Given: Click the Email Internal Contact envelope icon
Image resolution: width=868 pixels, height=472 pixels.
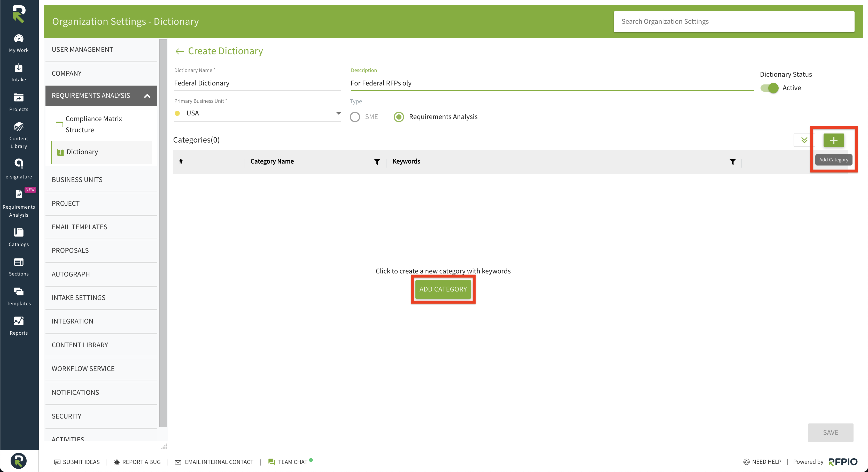Looking at the screenshot, I should pos(178,462).
